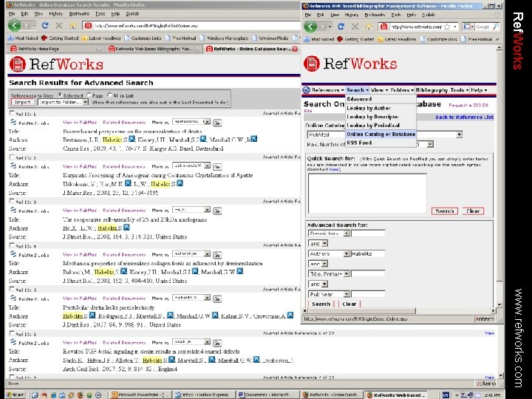Open the Descriptors field dropdown
The width and height of the screenshot is (532, 399).
(329, 233)
